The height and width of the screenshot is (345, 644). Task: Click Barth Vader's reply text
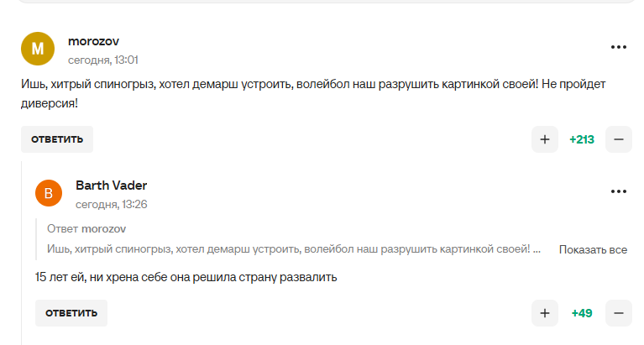[186, 277]
